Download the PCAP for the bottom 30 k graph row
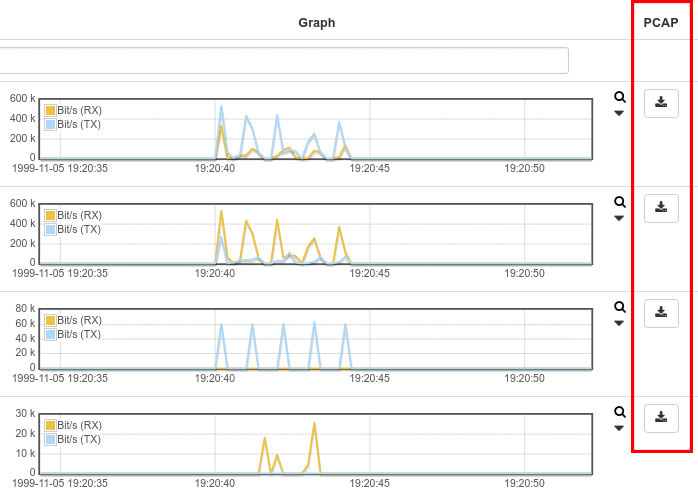Screen dimensions: 698x498 click(661, 418)
